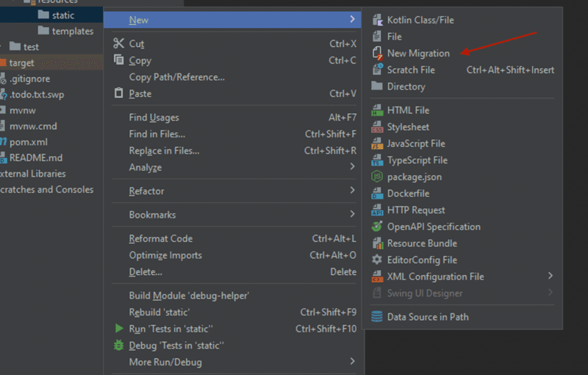The height and width of the screenshot is (375, 588).
Task: Click the XML Configuration File icon
Action: pos(377,276)
